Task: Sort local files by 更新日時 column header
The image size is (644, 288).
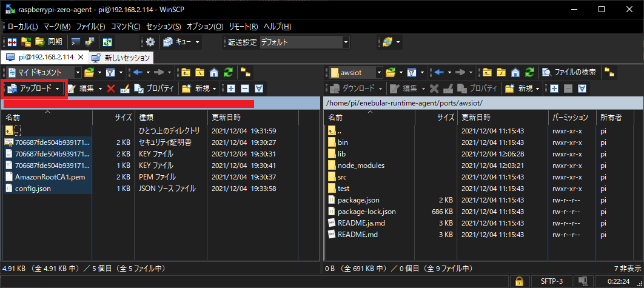Action: coord(253,118)
